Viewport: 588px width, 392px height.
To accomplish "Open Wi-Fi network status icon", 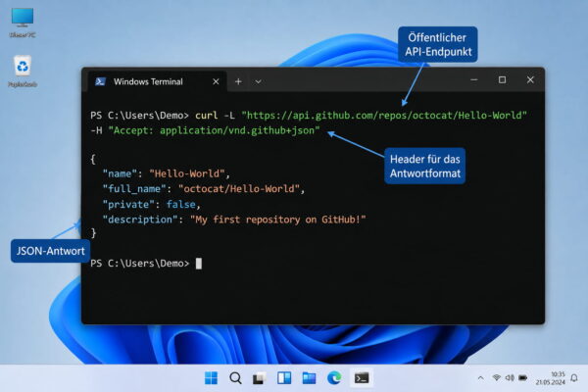I will (x=496, y=377).
